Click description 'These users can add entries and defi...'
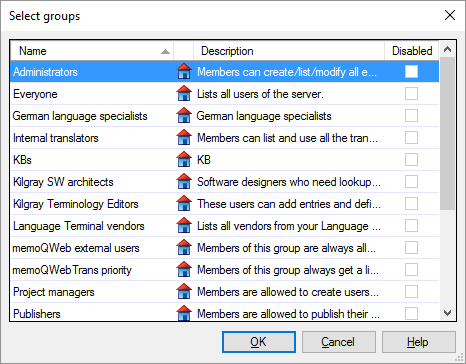466x364 pixels. pos(289,204)
